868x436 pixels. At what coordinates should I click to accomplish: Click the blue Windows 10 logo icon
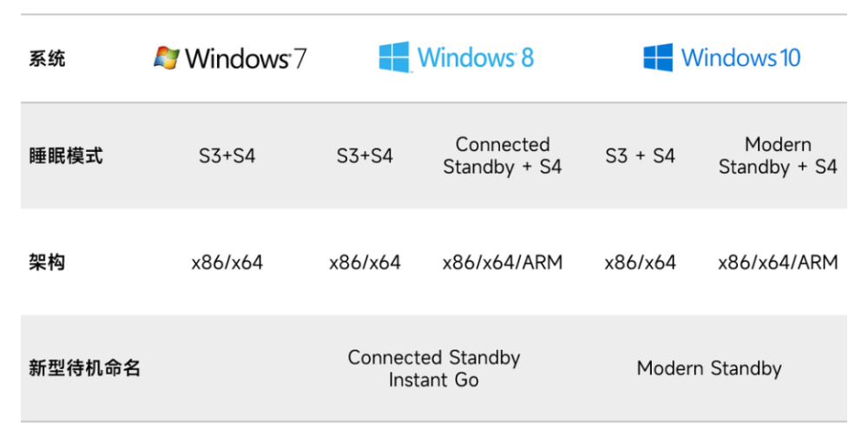tap(658, 58)
